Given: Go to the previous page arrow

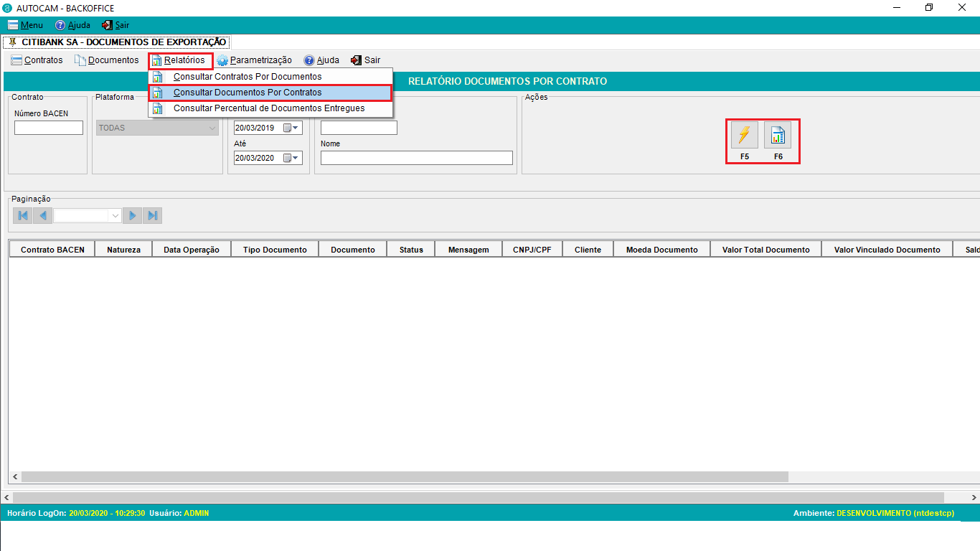Looking at the screenshot, I should coord(43,215).
